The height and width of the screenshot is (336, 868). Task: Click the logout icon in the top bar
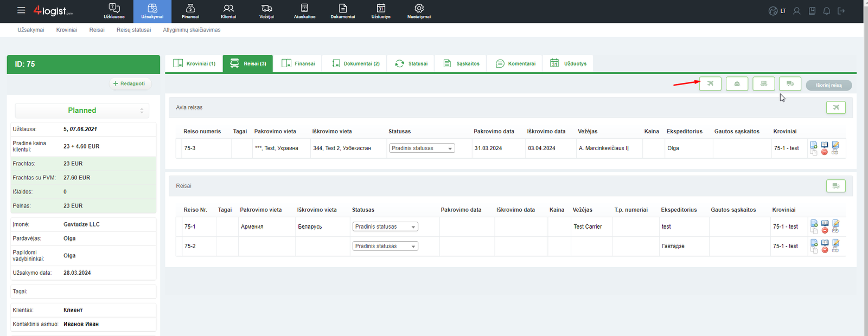pyautogui.click(x=841, y=11)
